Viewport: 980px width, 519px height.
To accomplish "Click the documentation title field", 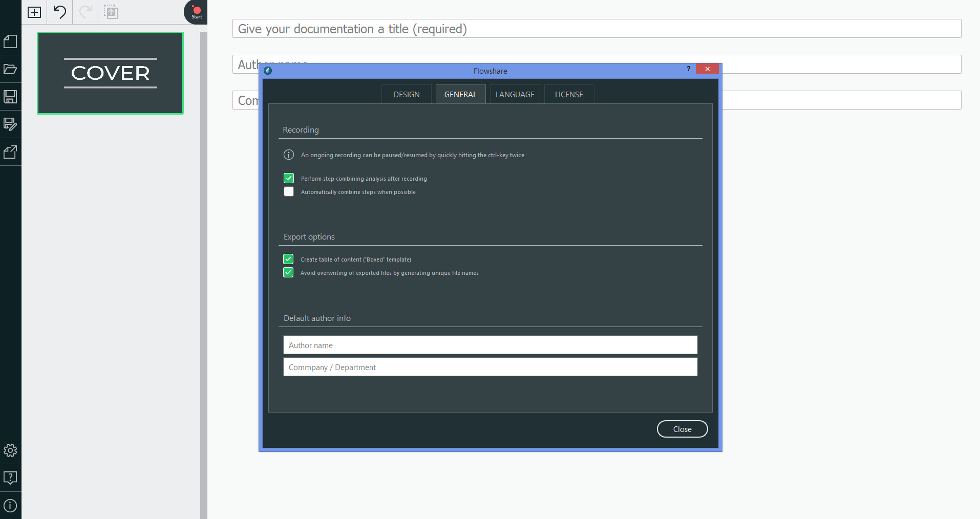I will tap(596, 29).
